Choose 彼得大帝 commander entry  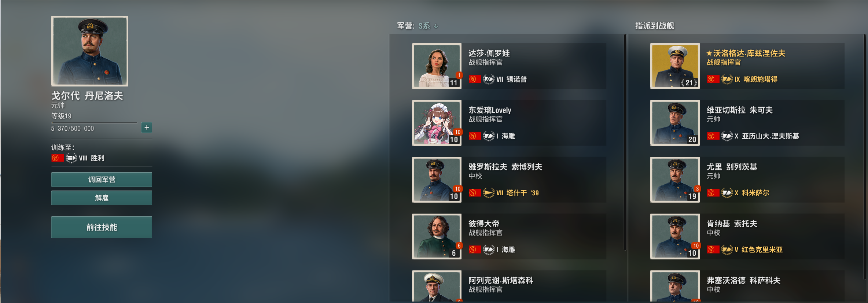509,236
